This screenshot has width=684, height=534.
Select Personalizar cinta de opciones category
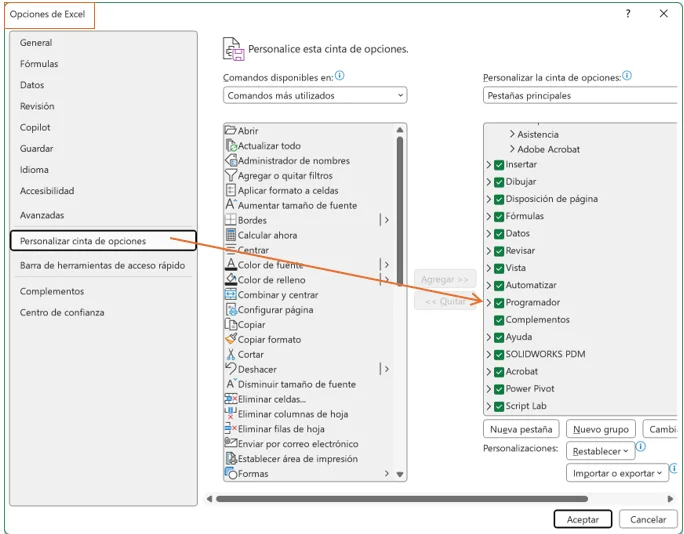coord(103,241)
